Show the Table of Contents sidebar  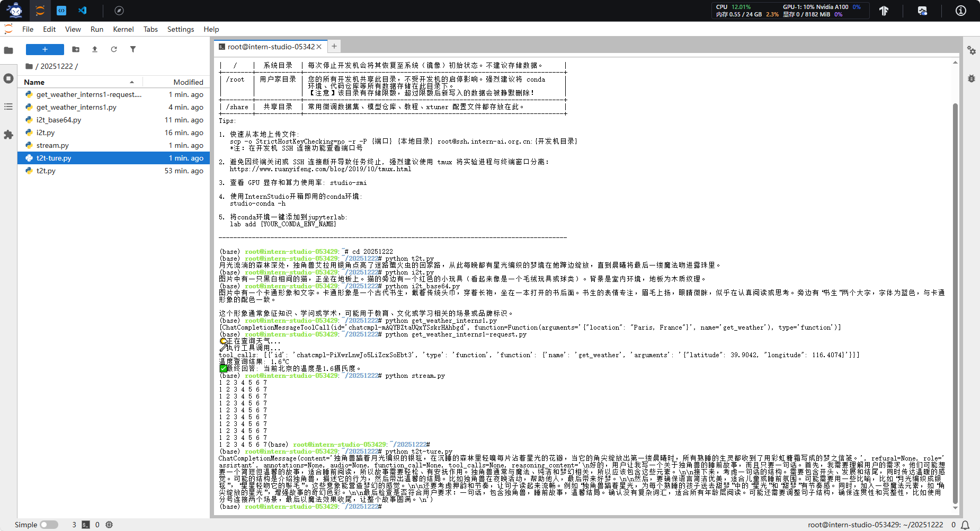[x=8, y=107]
